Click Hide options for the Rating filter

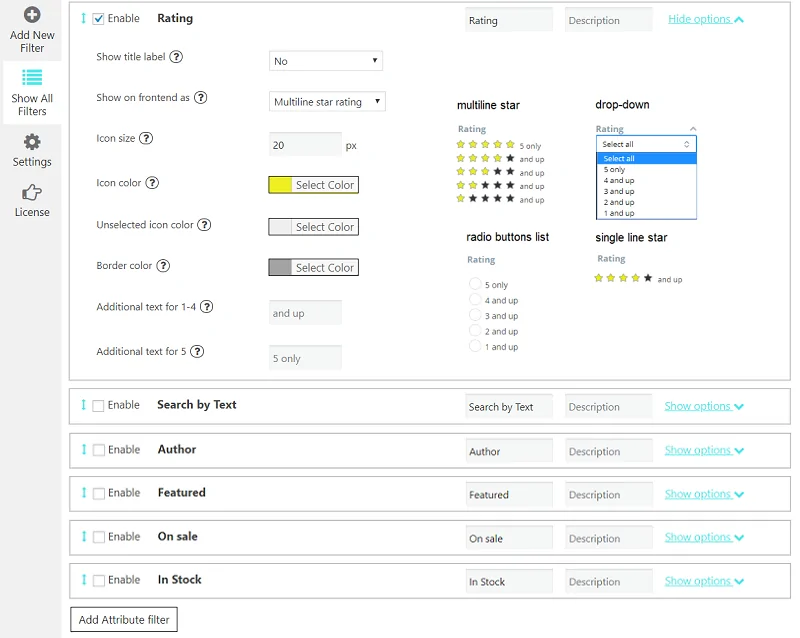pos(703,18)
